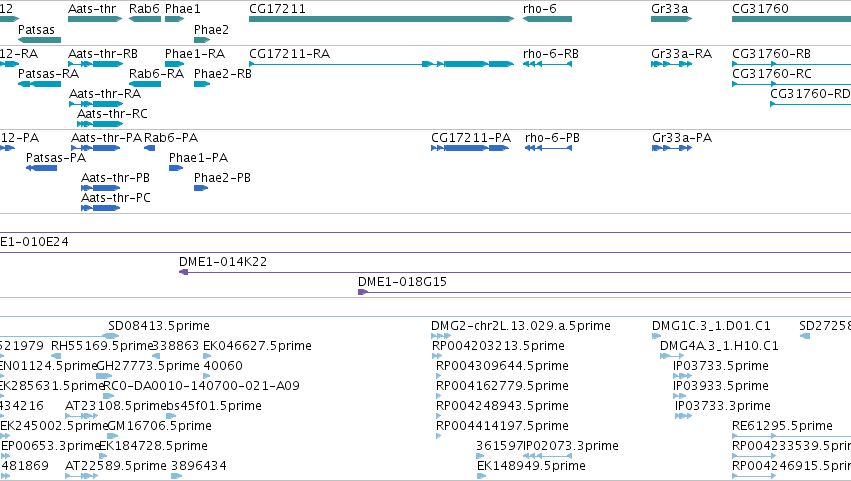Viewport: 851px width, 481px height.
Task: Select the bs45f01.5prime EST label
Action: click(214, 406)
